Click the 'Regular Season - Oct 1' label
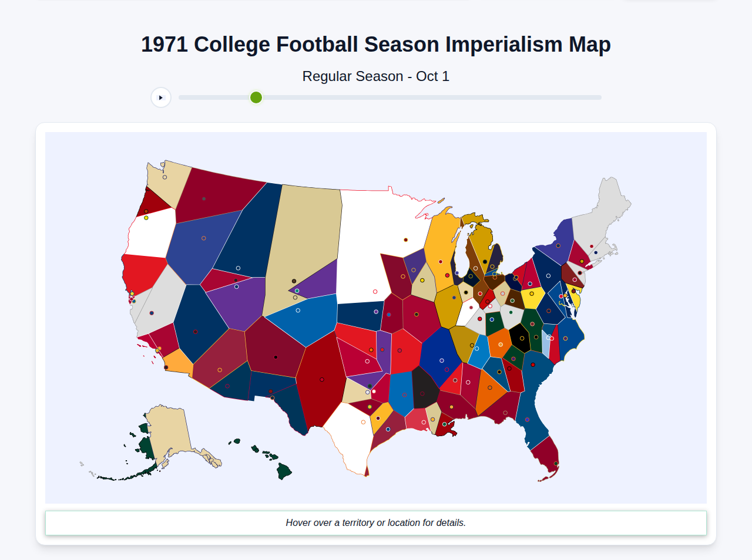 [x=376, y=76]
